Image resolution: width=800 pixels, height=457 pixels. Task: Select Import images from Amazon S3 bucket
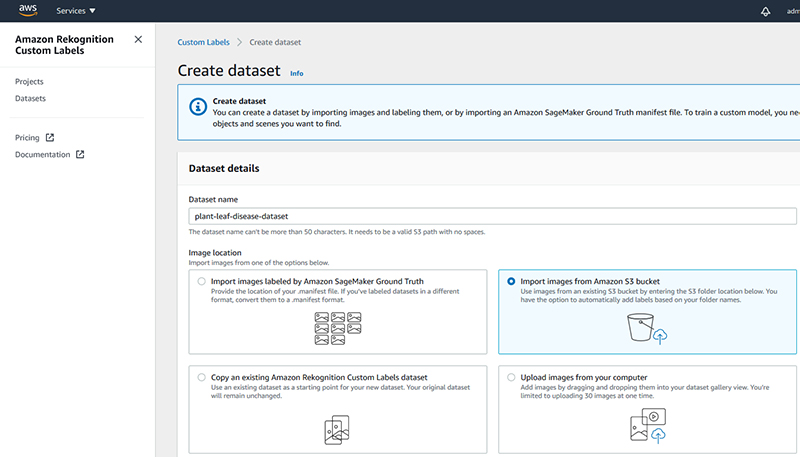pos(511,281)
